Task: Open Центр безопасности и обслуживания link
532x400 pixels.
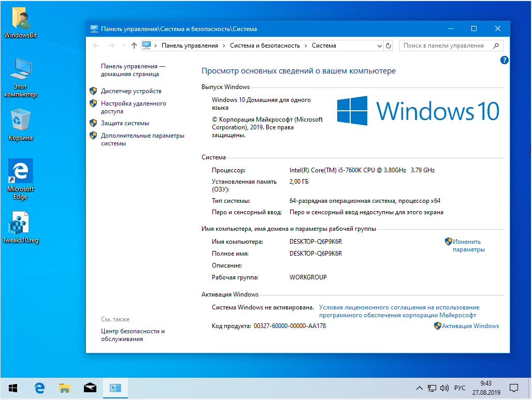Action: (x=133, y=335)
